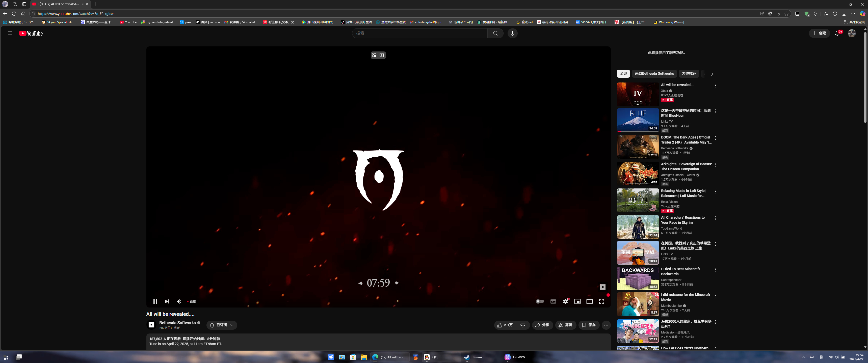Open options for Relaxing Music in Lofi Style
The image size is (868, 363).
click(x=715, y=191)
